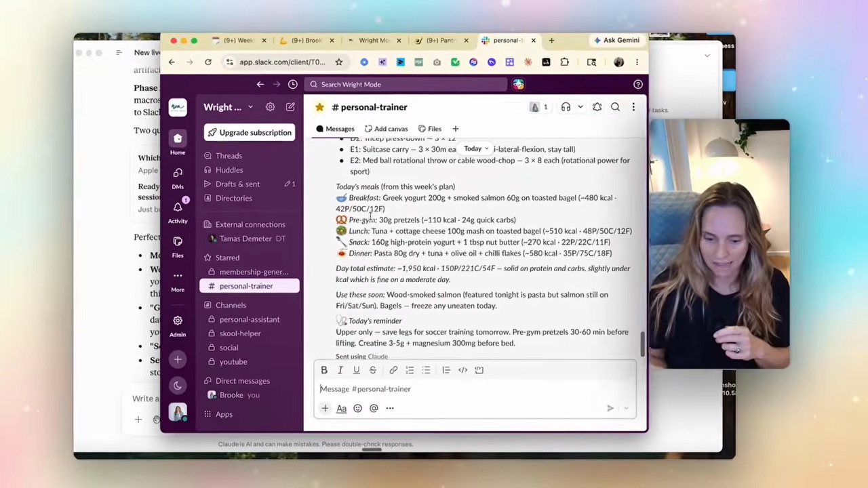Open more composer options ellipsis
Viewport: 868px width, 488px height.
tap(390, 408)
